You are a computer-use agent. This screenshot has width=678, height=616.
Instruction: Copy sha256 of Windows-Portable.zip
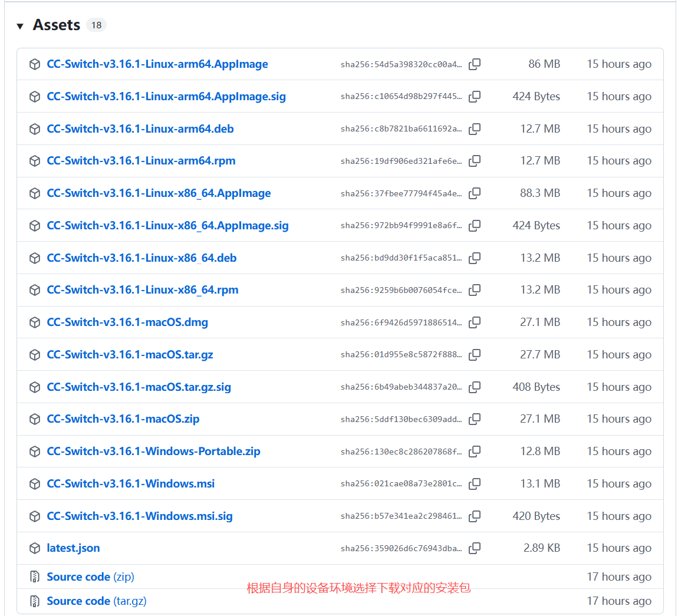475,452
